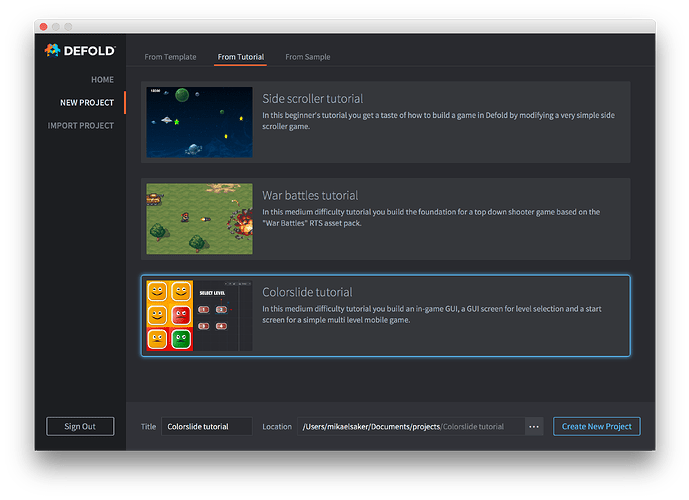Close the window with red button
The image size is (689, 500).
pyautogui.click(x=44, y=25)
